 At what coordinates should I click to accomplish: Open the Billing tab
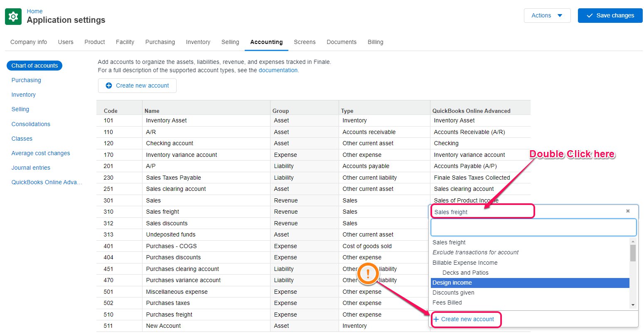[376, 42]
